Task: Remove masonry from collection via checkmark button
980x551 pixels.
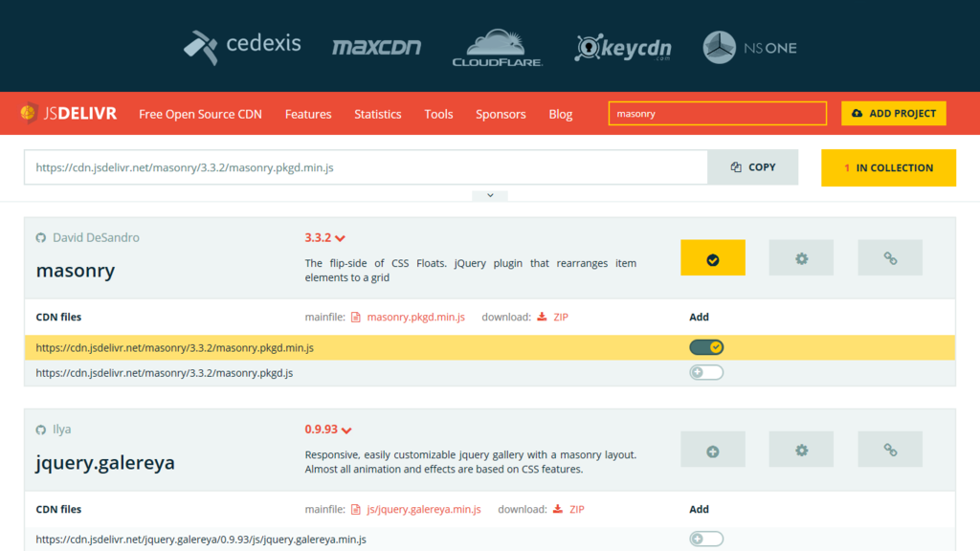Action: pyautogui.click(x=712, y=257)
